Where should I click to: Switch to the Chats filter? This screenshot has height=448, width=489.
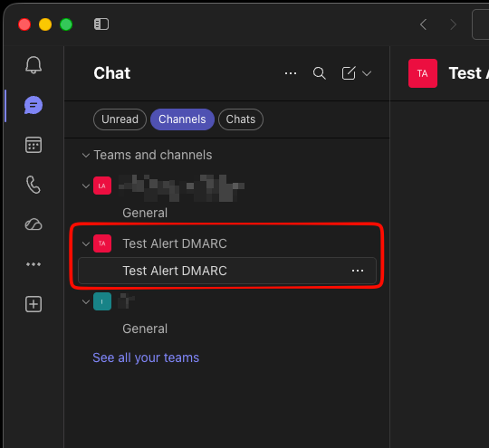coord(241,119)
